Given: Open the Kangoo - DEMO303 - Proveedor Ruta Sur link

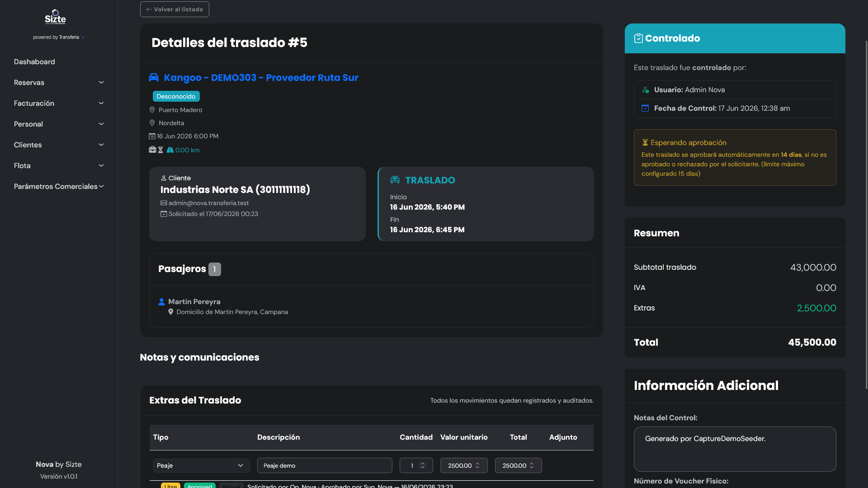Looking at the screenshot, I should tap(261, 77).
